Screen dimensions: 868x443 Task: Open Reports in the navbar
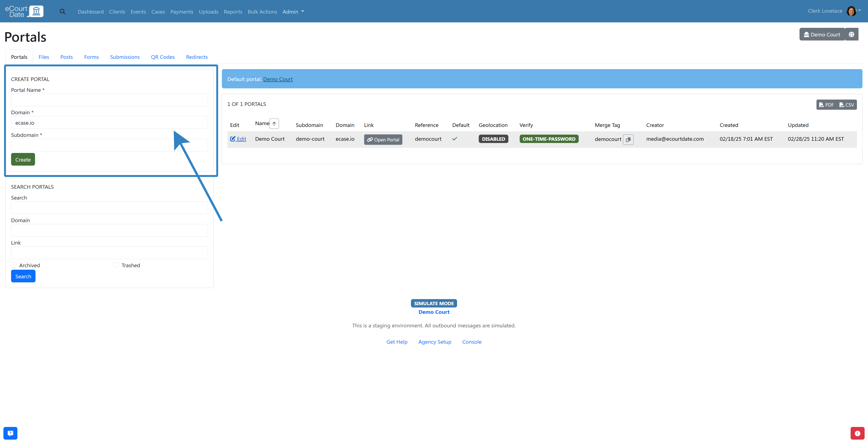point(233,12)
